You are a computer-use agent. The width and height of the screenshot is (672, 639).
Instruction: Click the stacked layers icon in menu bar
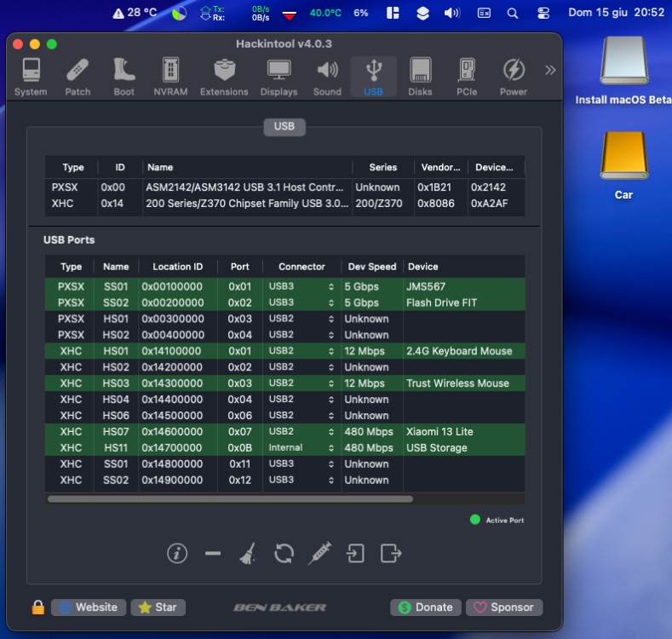tap(423, 14)
